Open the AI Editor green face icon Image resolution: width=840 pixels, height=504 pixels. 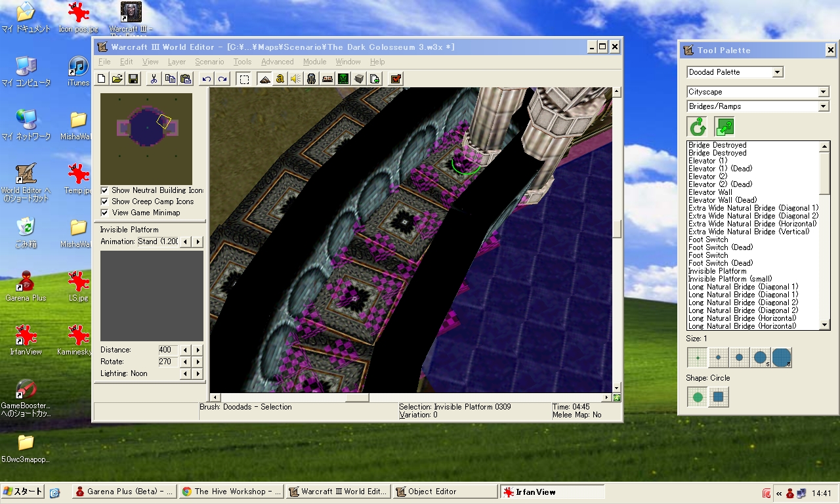click(x=343, y=79)
